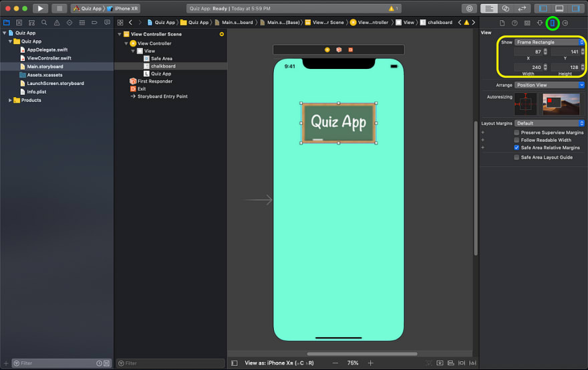The height and width of the screenshot is (370, 588).
Task: Enable Preserve Superview Margins checkbox
Action: (x=517, y=132)
